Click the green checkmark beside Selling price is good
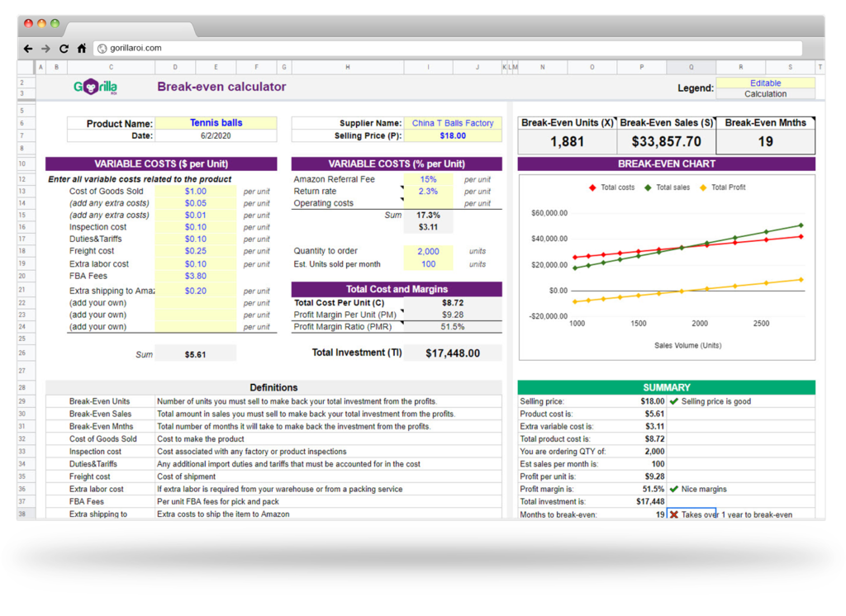The height and width of the screenshot is (616, 846). coord(674,401)
